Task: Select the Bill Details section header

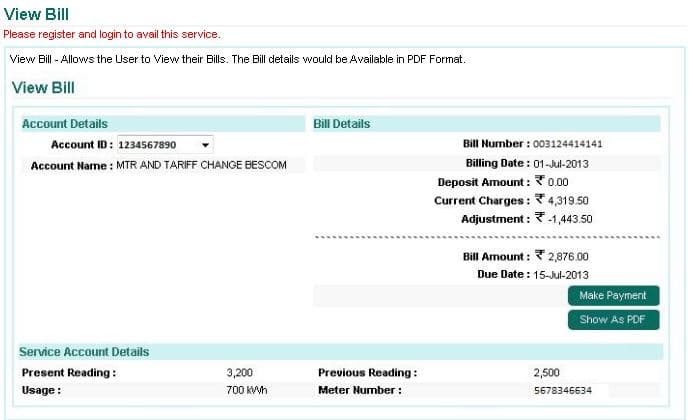Action: [342, 124]
